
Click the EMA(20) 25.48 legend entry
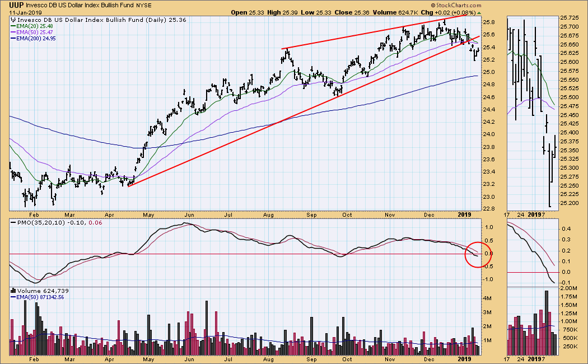tap(35, 26)
